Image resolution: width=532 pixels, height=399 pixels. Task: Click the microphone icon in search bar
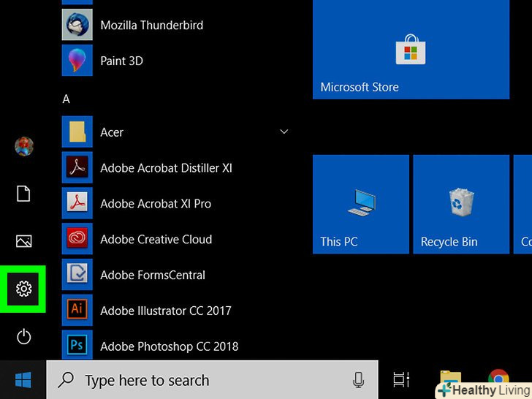pos(358,380)
